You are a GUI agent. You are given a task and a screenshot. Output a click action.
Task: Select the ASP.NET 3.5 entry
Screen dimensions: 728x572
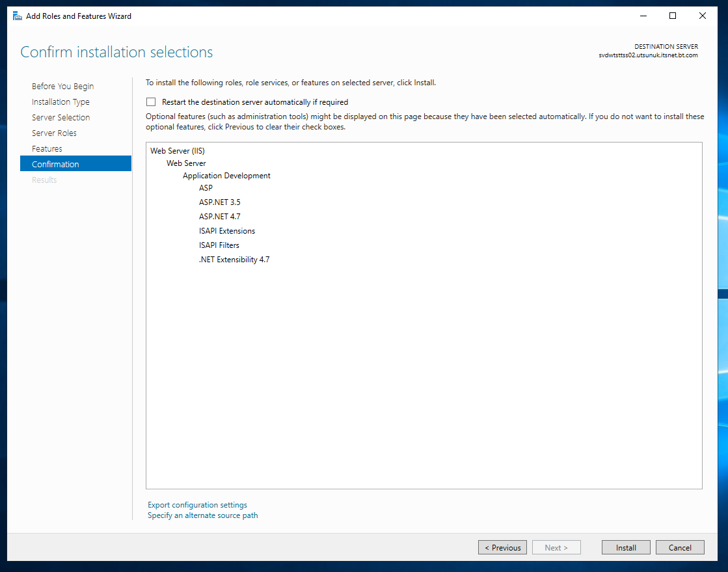tap(220, 202)
